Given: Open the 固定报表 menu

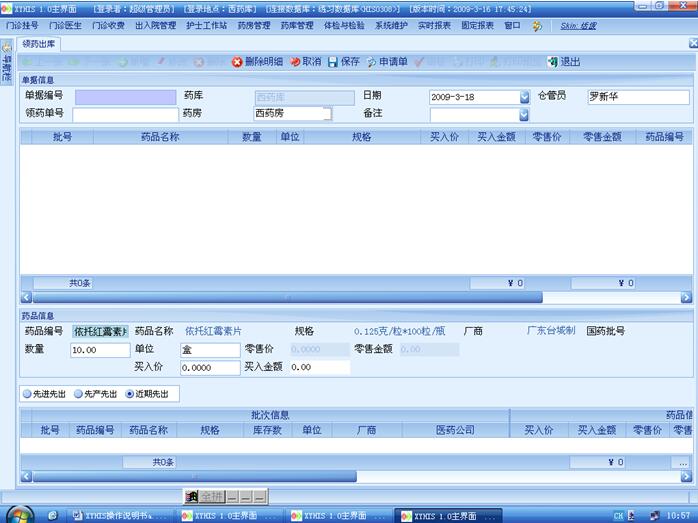Looking at the screenshot, I should [x=478, y=25].
